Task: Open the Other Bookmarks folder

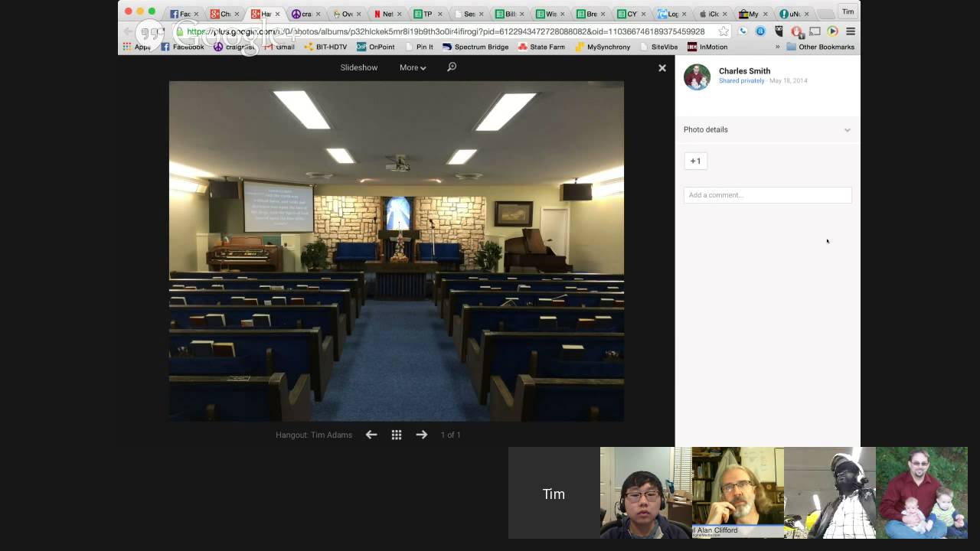Action: coord(820,47)
